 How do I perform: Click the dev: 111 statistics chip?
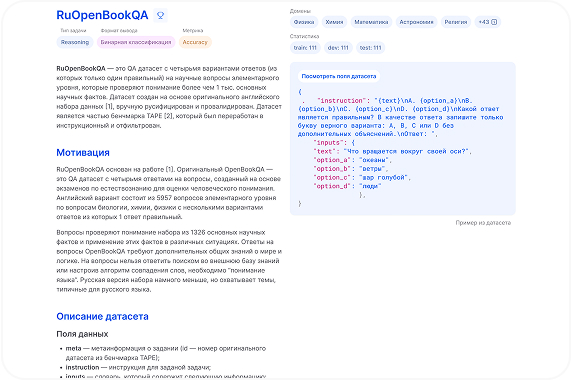pyautogui.click(x=338, y=48)
